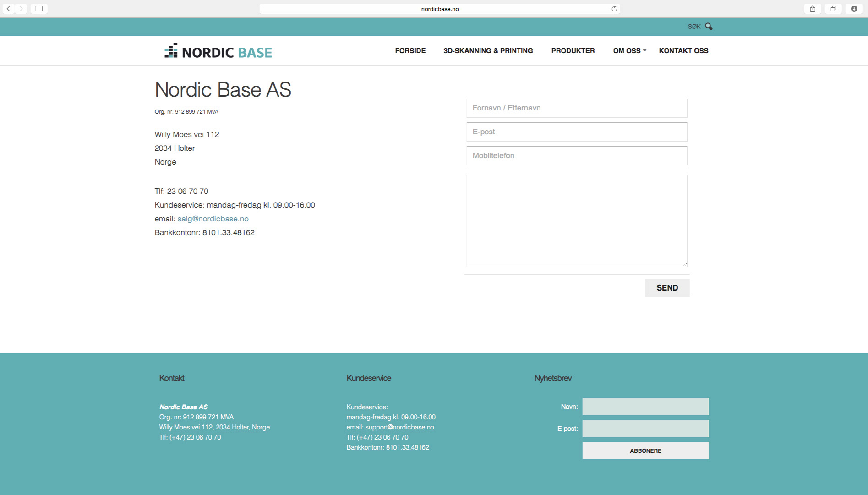The width and height of the screenshot is (868, 495).
Task: Open 3D-SKANNING & PRINTING menu item
Action: pos(488,51)
